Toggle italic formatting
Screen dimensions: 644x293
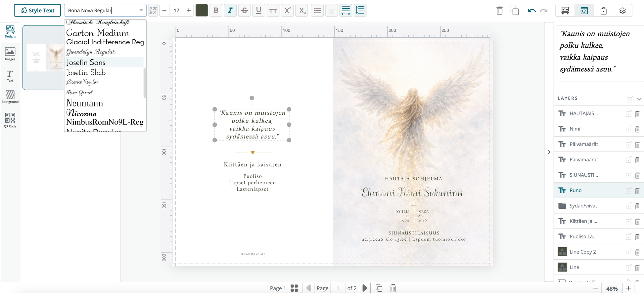coord(230,11)
